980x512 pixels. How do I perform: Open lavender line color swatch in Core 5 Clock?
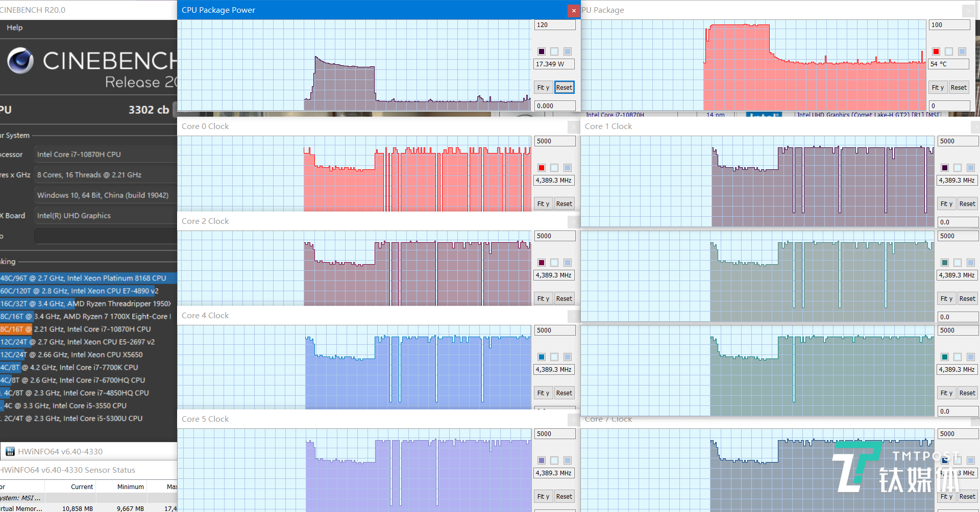point(542,460)
